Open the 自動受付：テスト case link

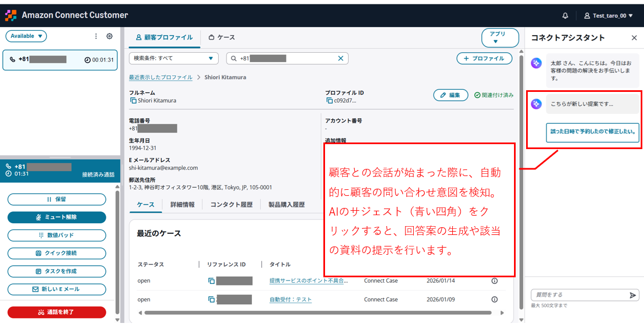click(x=290, y=299)
